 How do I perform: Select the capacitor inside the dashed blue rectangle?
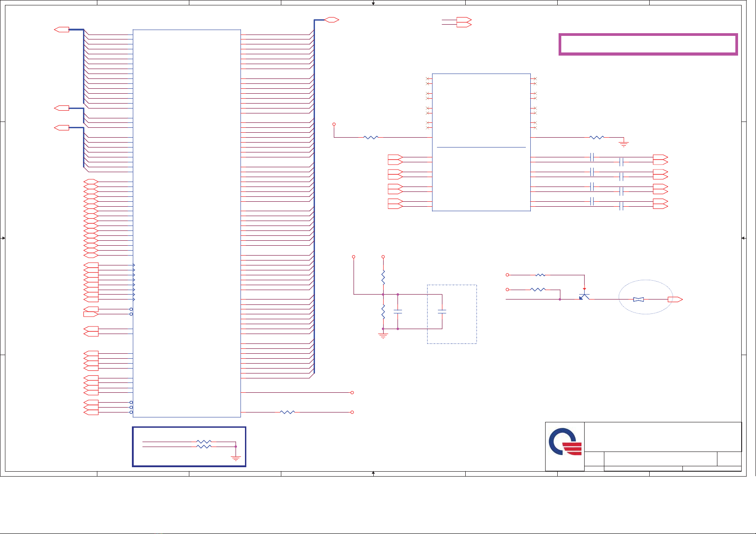[x=442, y=311]
